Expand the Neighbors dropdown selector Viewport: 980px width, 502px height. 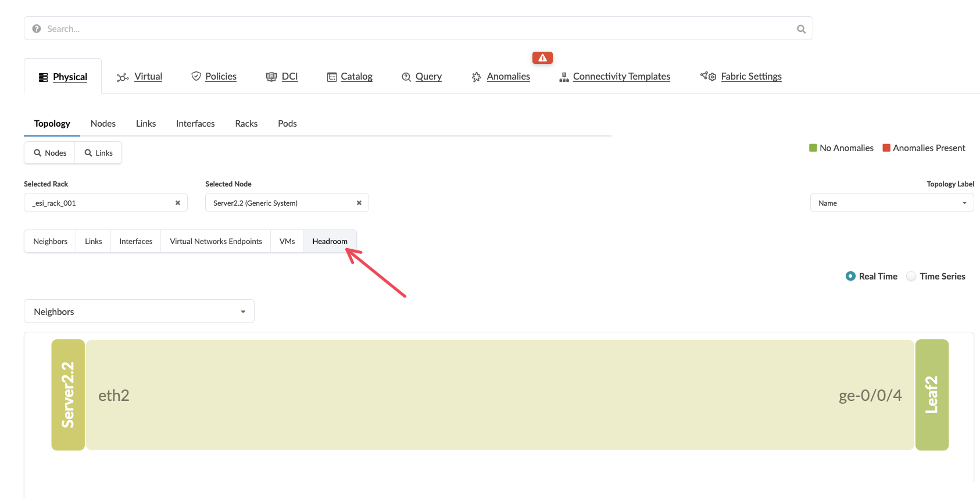pos(139,311)
